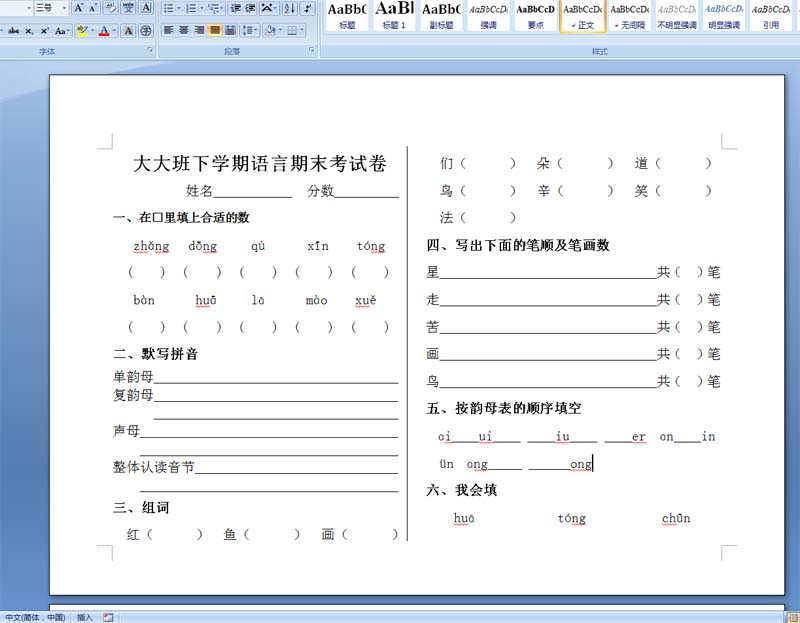Click the Sort icon
800x623 pixels.
[x=289, y=8]
